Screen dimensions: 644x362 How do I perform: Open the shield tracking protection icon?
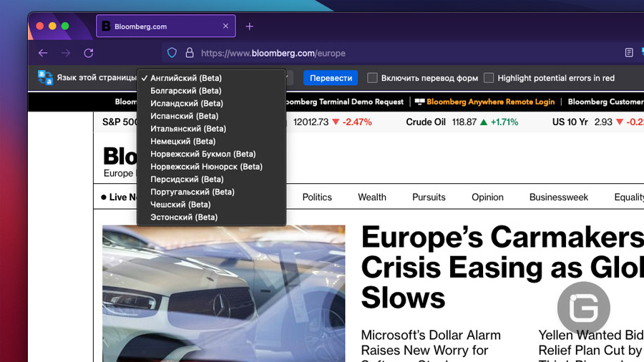coord(172,53)
